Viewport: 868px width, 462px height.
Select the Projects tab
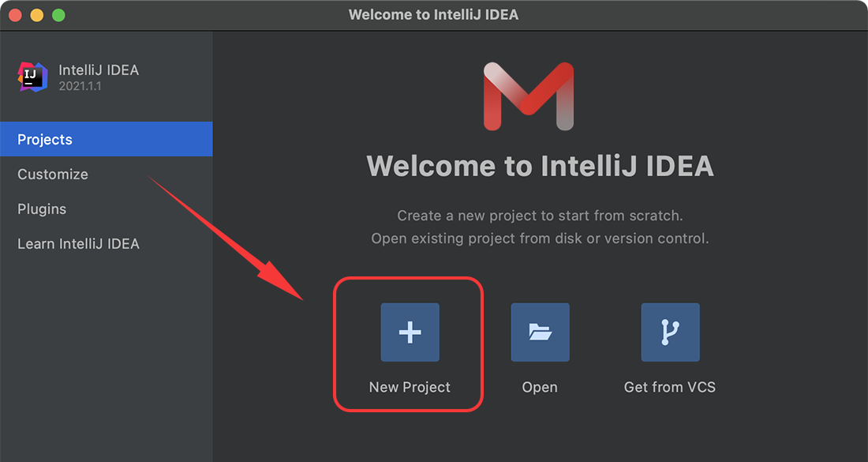click(x=107, y=139)
